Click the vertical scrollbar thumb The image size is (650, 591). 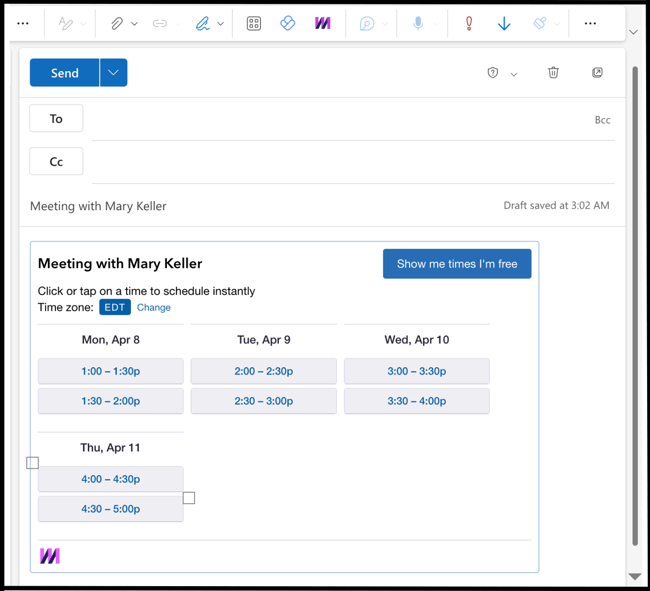click(635, 305)
